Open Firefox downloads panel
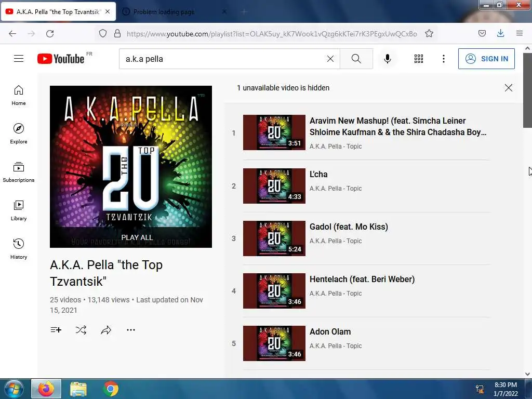This screenshot has width=532, height=399. pos(500,34)
